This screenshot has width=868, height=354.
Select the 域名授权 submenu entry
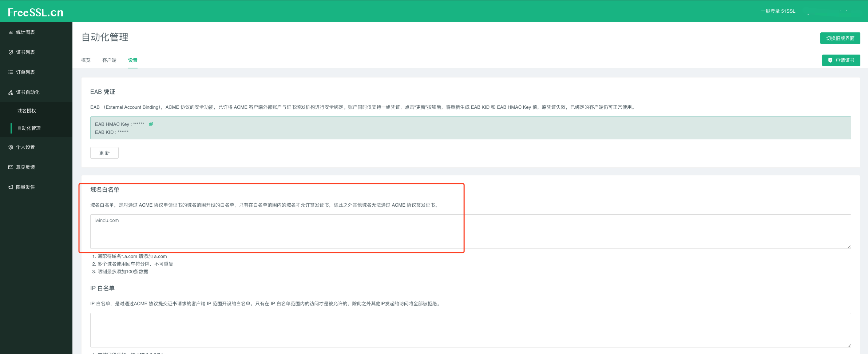36,111
